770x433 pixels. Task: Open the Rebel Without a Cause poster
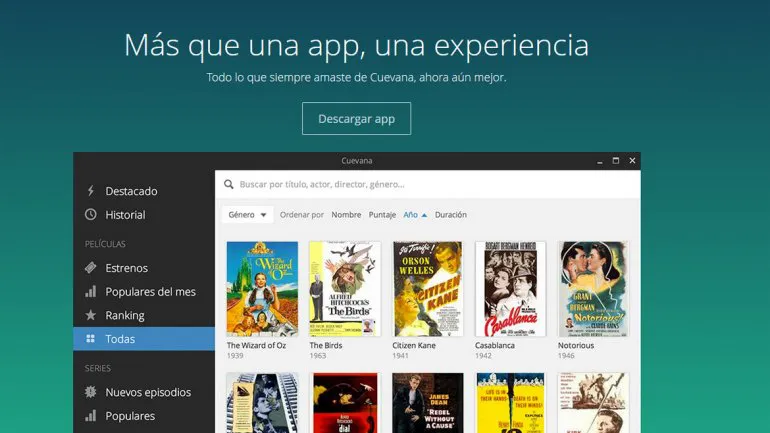click(x=428, y=403)
